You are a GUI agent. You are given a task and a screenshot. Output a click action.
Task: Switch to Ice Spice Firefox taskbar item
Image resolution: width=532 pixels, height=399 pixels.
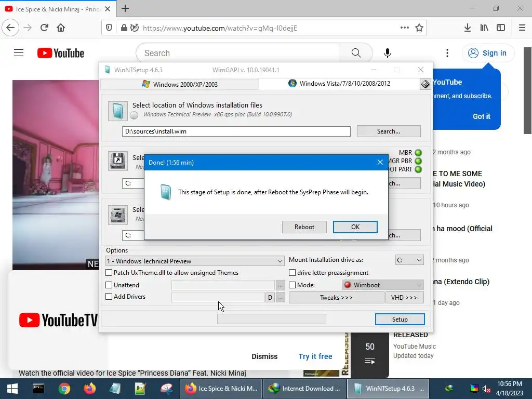tap(220, 389)
